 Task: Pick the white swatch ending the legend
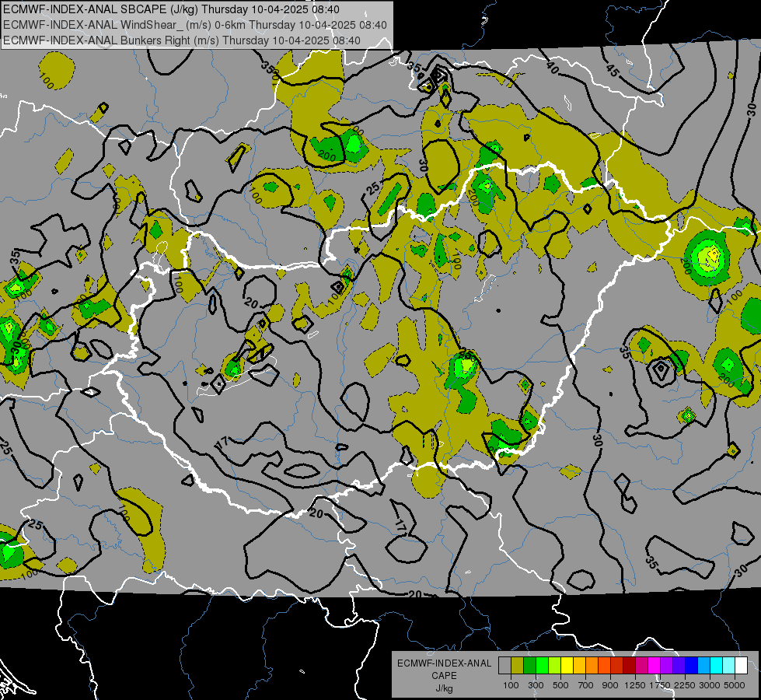pyautogui.click(x=741, y=666)
